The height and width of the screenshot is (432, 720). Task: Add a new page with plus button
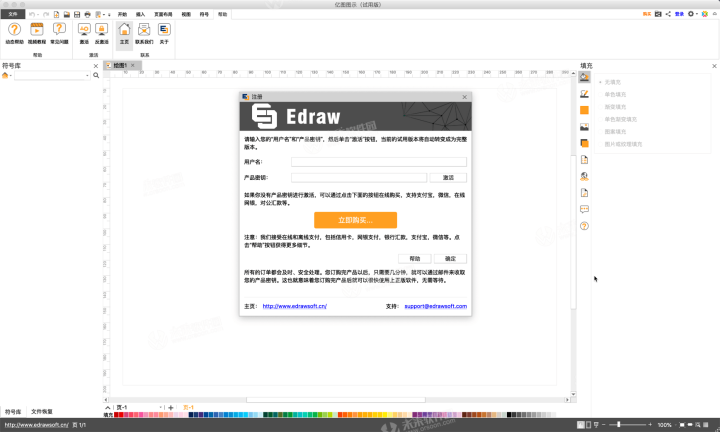click(x=171, y=407)
